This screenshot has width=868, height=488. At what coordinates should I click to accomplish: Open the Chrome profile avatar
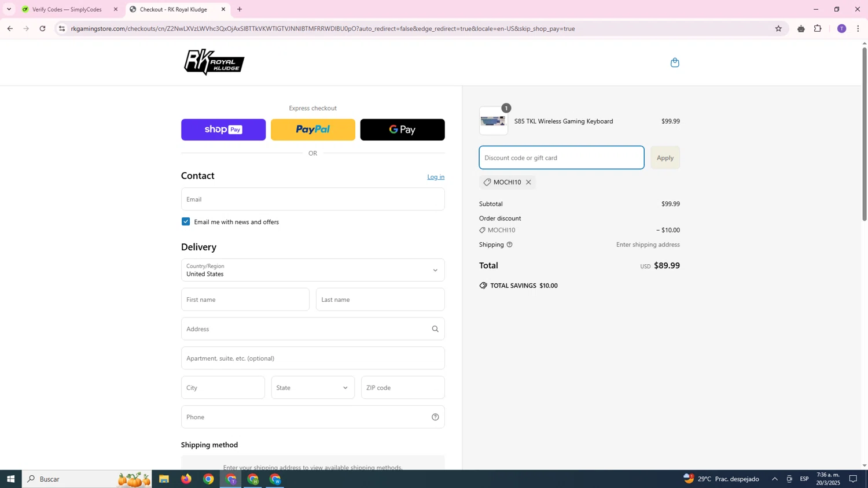tap(841, 28)
